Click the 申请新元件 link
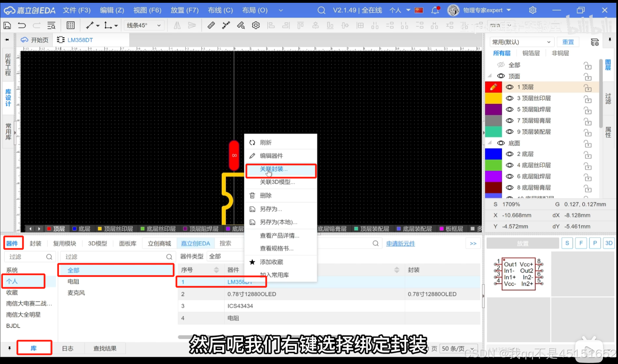 click(x=401, y=244)
